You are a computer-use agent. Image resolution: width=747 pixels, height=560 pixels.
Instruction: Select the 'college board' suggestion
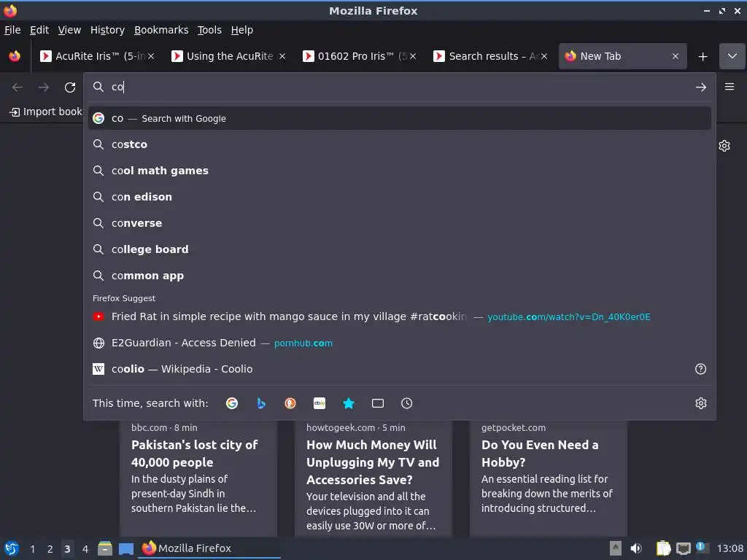click(x=400, y=249)
